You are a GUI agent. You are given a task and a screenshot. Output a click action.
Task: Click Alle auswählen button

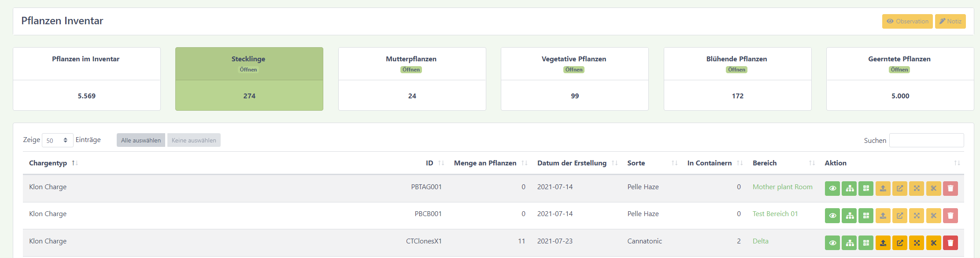(x=141, y=140)
